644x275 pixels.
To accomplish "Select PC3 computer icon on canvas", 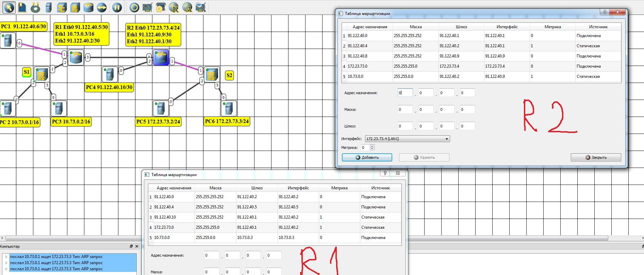I will point(59,108).
